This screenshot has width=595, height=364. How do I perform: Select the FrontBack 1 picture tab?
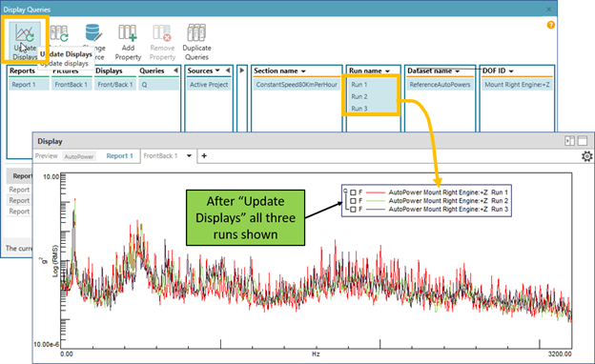pyautogui.click(x=160, y=156)
